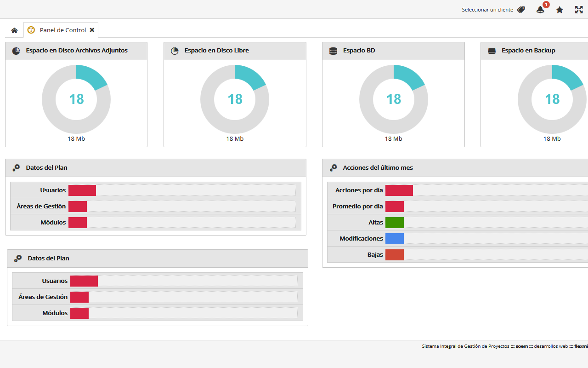
Task: Click the Promedio por día label
Action: tap(358, 206)
